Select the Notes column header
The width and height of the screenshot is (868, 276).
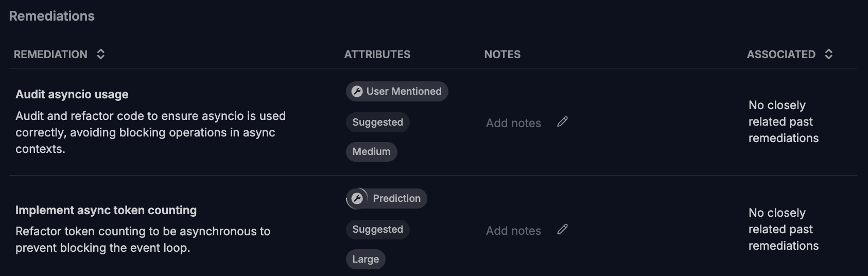click(502, 55)
